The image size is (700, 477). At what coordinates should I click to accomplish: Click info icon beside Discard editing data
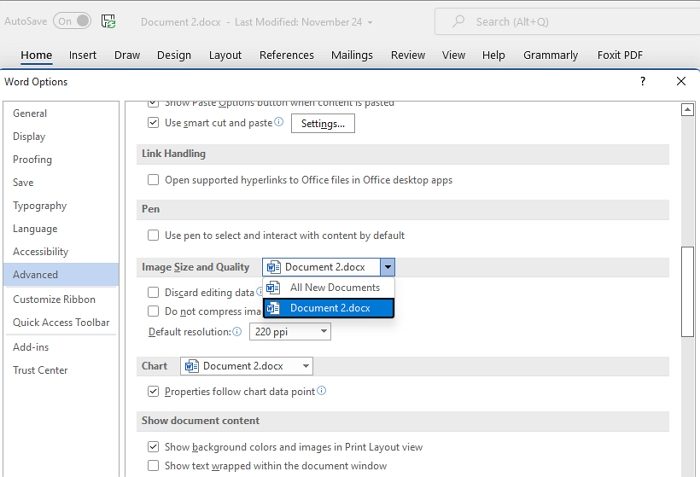tap(259, 292)
